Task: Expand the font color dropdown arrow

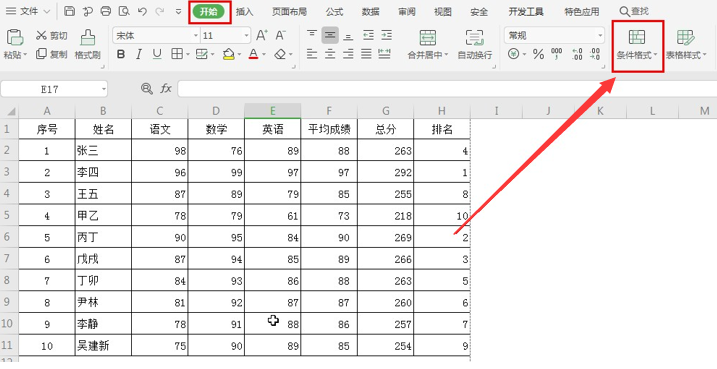Action: [264, 55]
